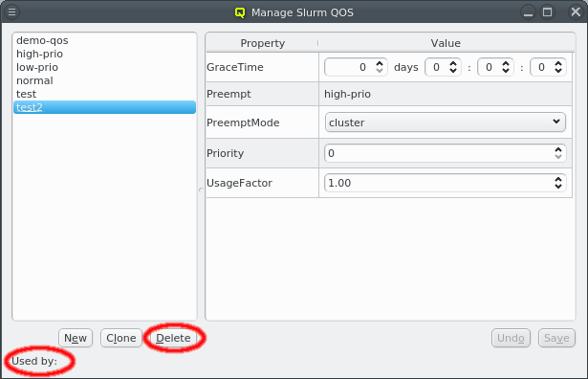This screenshot has width=588, height=379.
Task: Click the GraceTime hours spinbox
Action: pyautogui.click(x=443, y=67)
